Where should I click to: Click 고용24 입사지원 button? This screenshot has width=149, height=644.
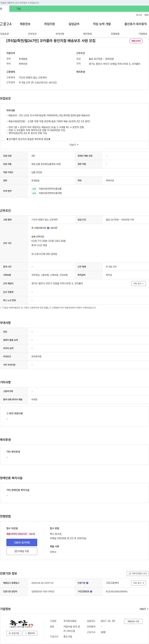(22, 542)
